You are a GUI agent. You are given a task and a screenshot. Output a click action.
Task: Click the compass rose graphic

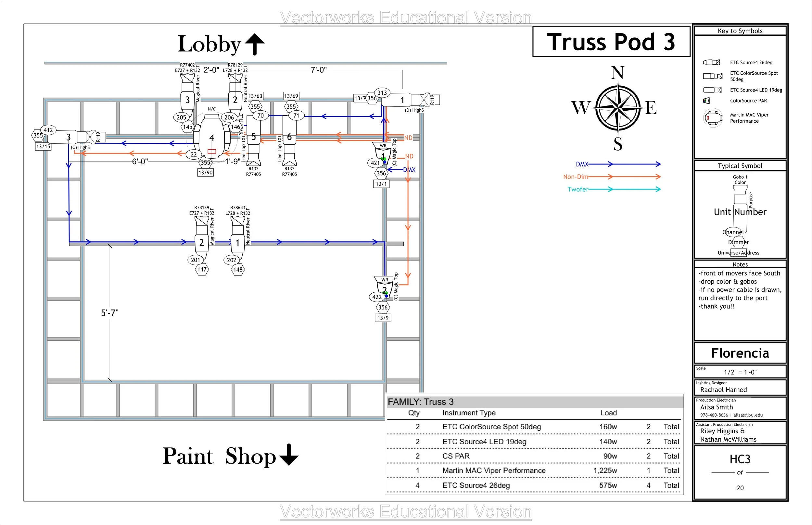(x=618, y=108)
